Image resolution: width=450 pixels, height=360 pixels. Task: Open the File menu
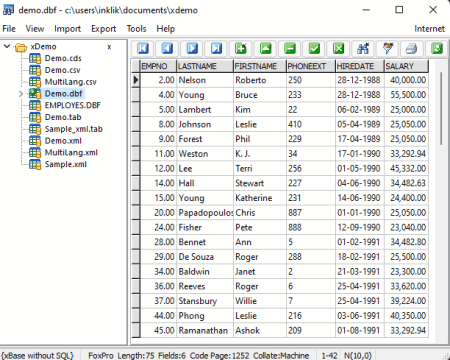coord(9,29)
